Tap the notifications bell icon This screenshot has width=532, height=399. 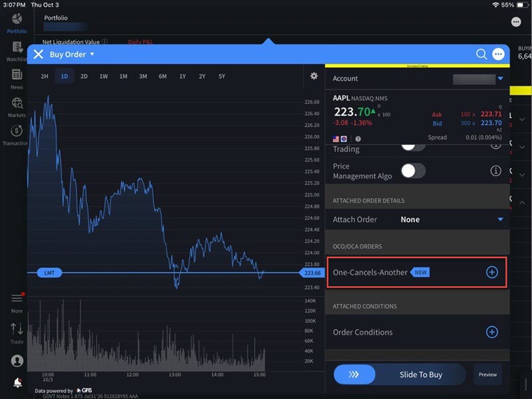click(17, 382)
